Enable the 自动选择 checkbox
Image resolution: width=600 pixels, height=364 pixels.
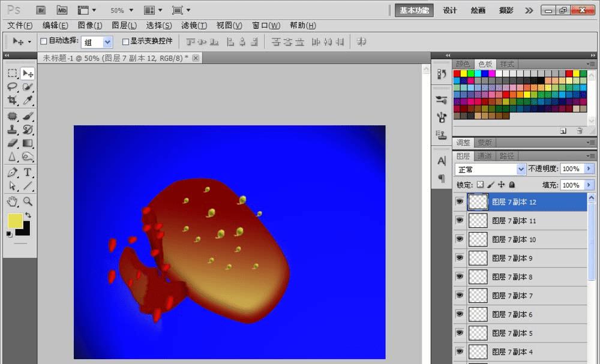click(43, 41)
